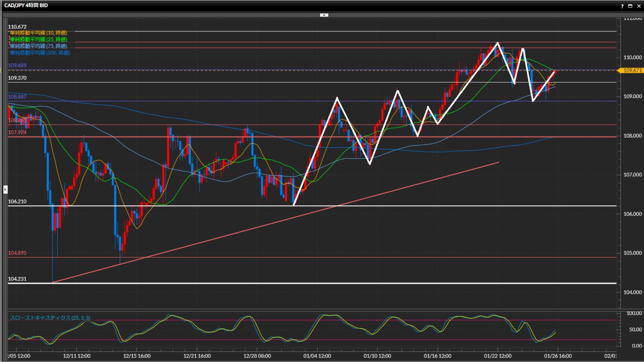Viewport: 644px width, 362px height.
Task: Select the 104.231 horizontal line label
Action: tap(17, 279)
